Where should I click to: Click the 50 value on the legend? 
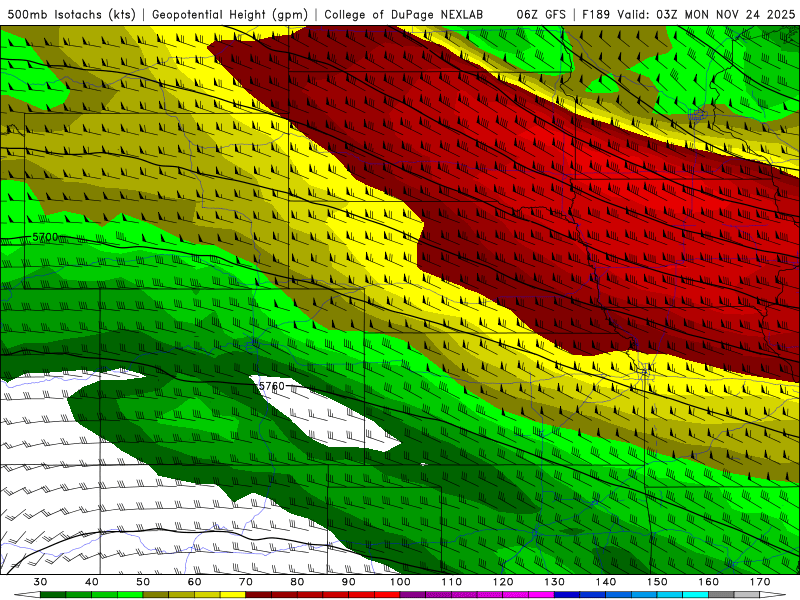[143, 582]
